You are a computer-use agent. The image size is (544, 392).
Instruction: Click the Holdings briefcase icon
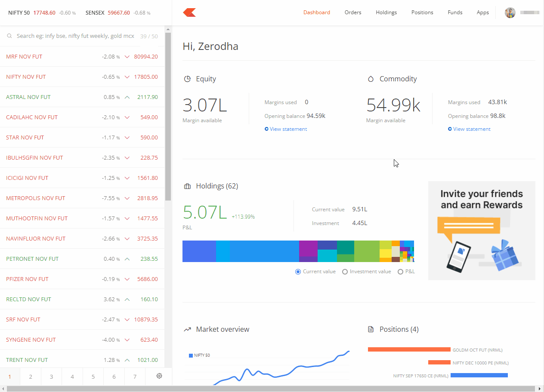coord(187,186)
